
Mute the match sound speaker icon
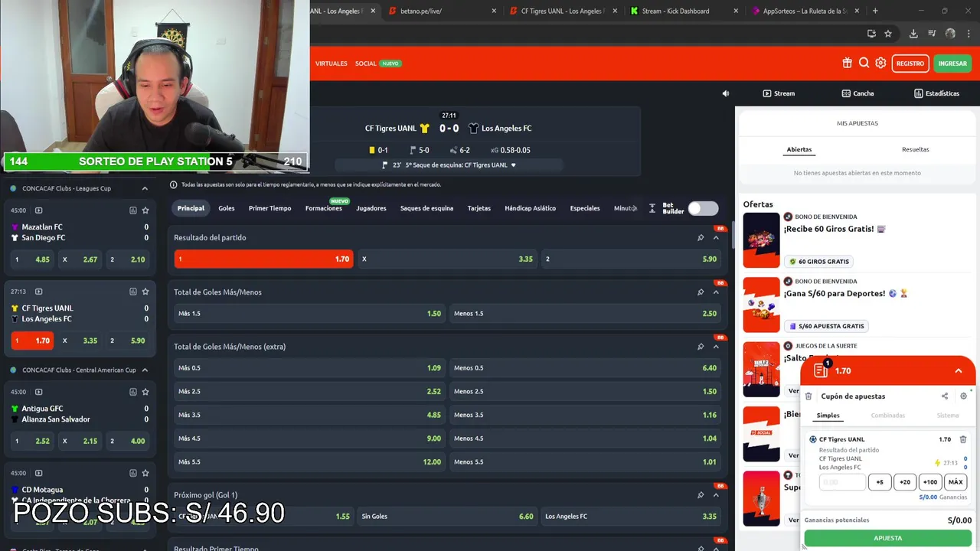click(726, 93)
